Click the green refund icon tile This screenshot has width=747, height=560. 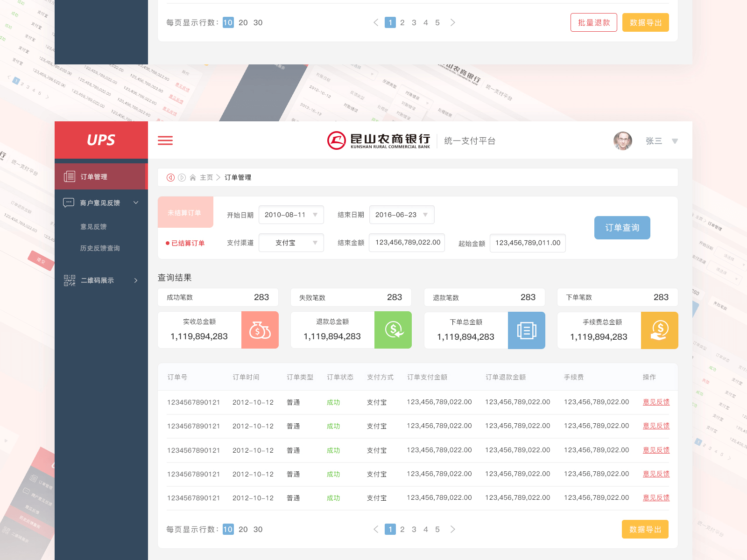393,330
